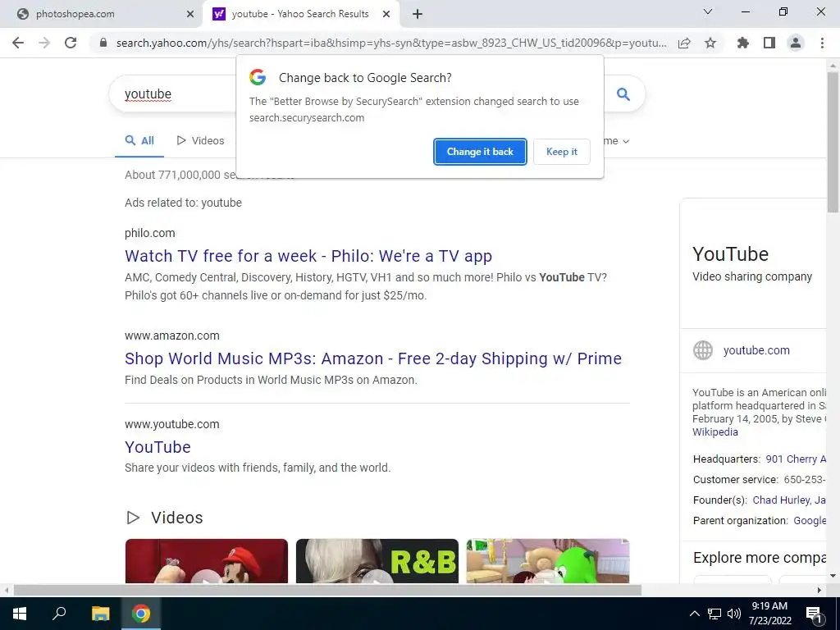Close the photoshopea.com tab
Viewport: 840px width, 630px height.
tap(190, 15)
